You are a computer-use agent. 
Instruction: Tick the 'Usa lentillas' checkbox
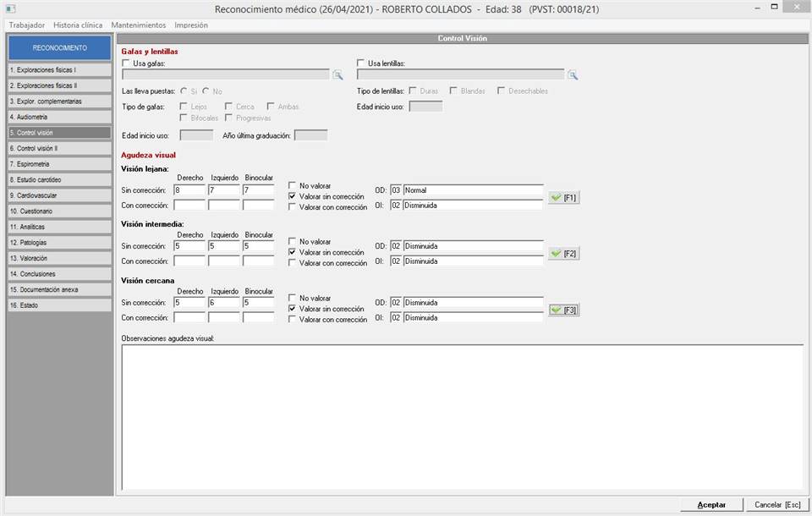coord(361,63)
